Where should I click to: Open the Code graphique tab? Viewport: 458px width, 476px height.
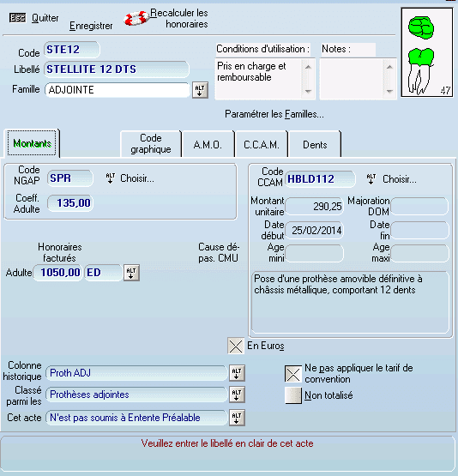click(151, 144)
